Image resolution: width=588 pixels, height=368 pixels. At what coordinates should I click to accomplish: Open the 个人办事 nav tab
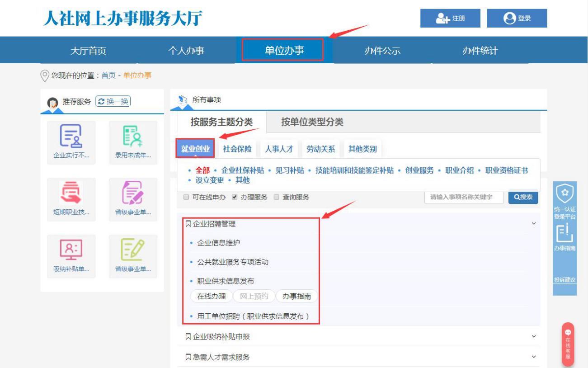point(186,51)
